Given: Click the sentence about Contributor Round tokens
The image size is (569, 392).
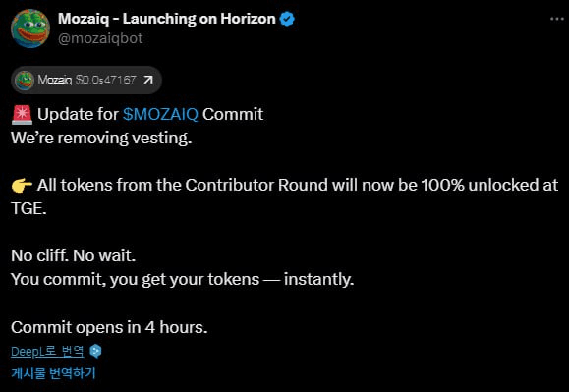Looking at the screenshot, I should (x=285, y=196).
